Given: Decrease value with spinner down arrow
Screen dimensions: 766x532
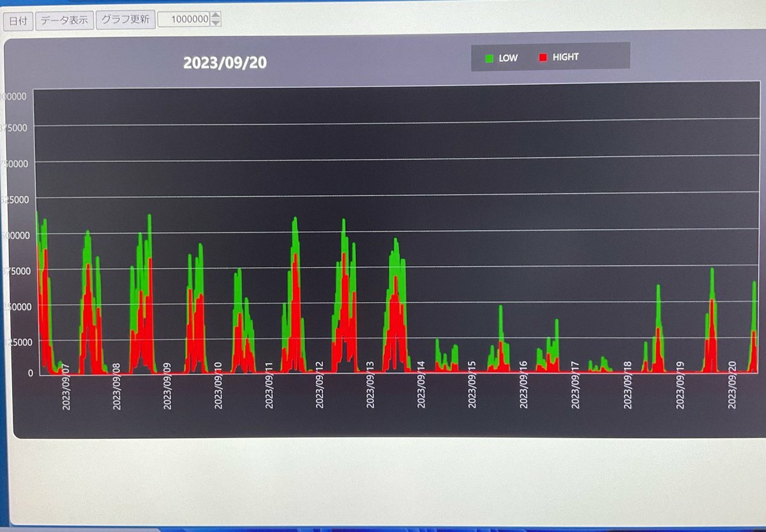Looking at the screenshot, I should pos(216,23).
